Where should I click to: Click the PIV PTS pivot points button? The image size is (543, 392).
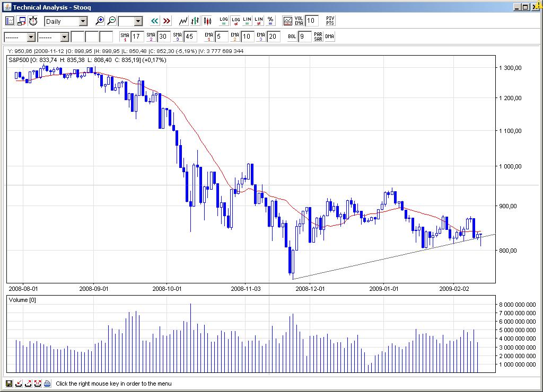tap(330, 21)
